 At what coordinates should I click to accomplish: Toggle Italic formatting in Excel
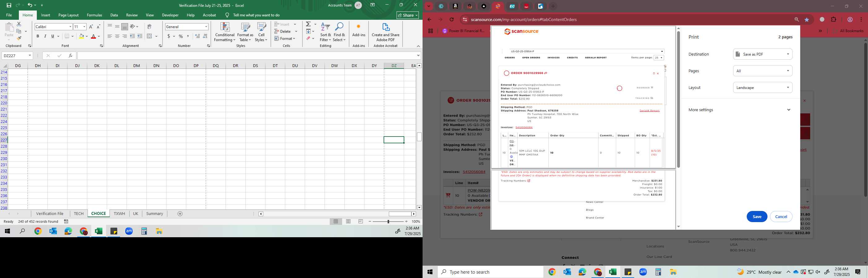click(45, 36)
